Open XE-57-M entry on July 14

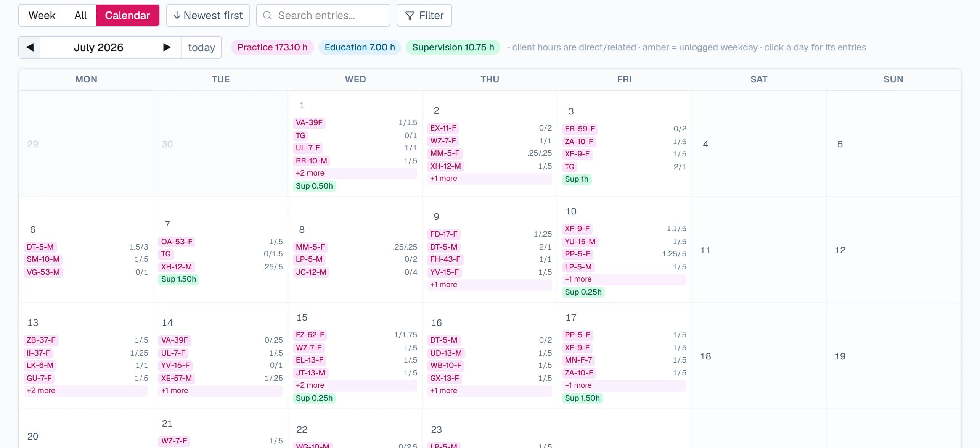(x=177, y=379)
